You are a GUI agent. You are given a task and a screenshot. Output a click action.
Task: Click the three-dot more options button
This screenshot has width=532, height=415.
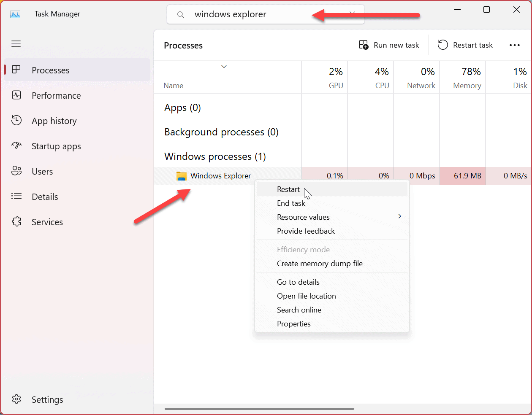click(514, 45)
